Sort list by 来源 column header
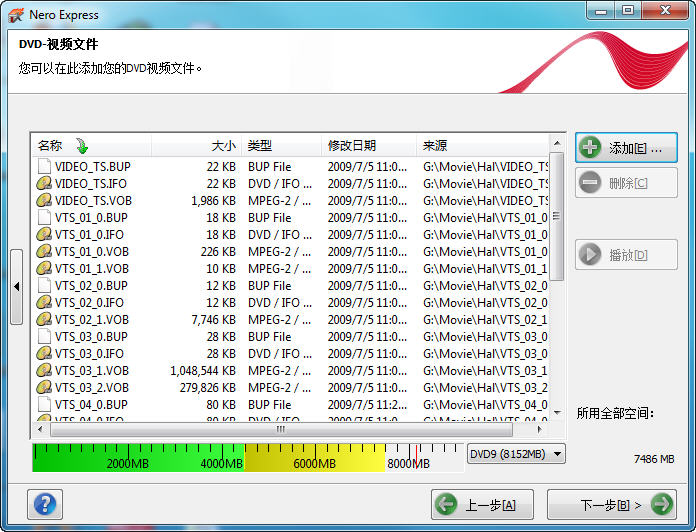 pos(482,146)
